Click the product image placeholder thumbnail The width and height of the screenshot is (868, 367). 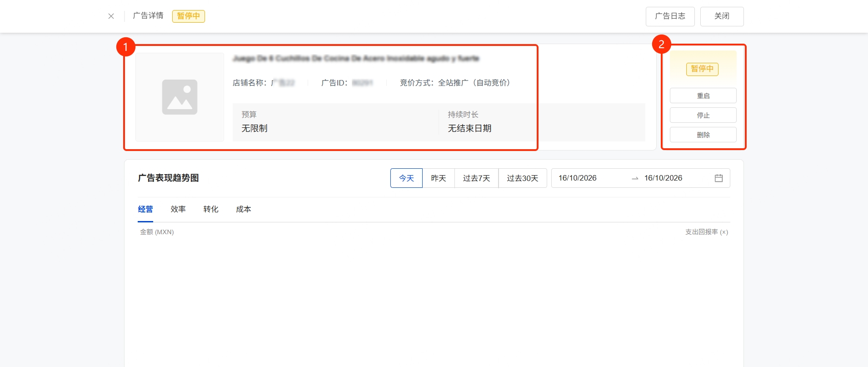pos(180,97)
